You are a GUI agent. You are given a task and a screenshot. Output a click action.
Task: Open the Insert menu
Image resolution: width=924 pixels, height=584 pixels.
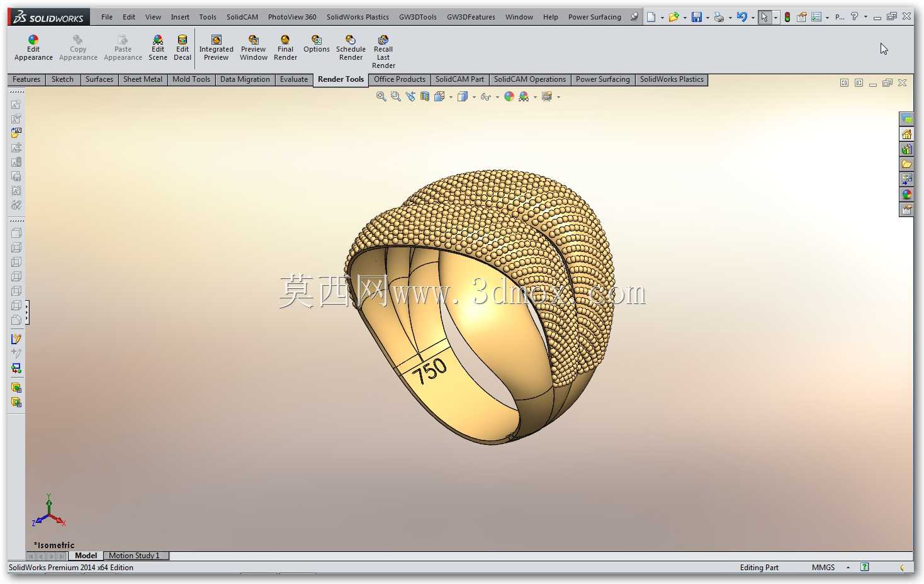(180, 17)
